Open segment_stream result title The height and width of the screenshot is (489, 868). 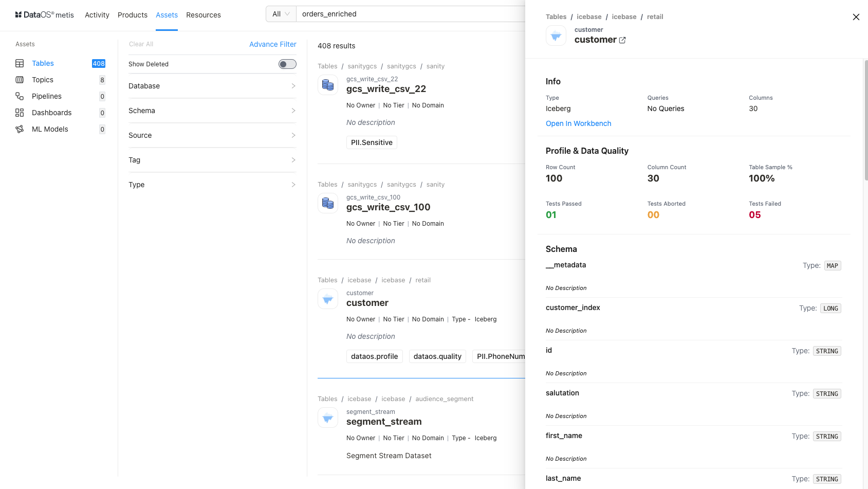384,422
